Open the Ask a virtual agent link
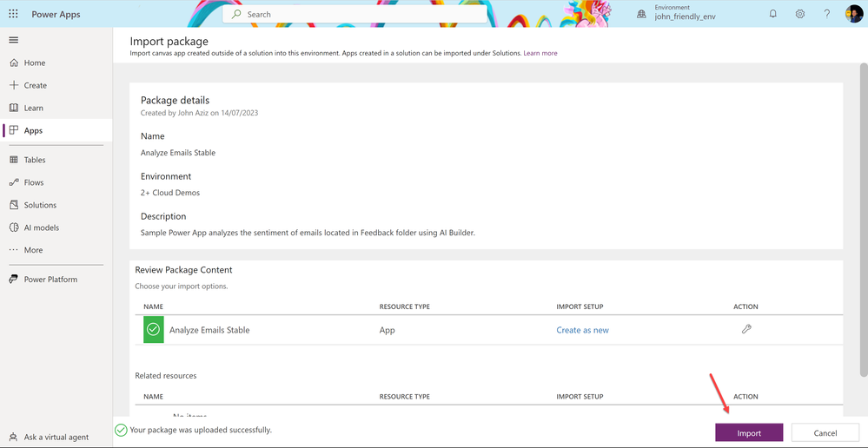Screen dimensions: 868x448 point(56,437)
